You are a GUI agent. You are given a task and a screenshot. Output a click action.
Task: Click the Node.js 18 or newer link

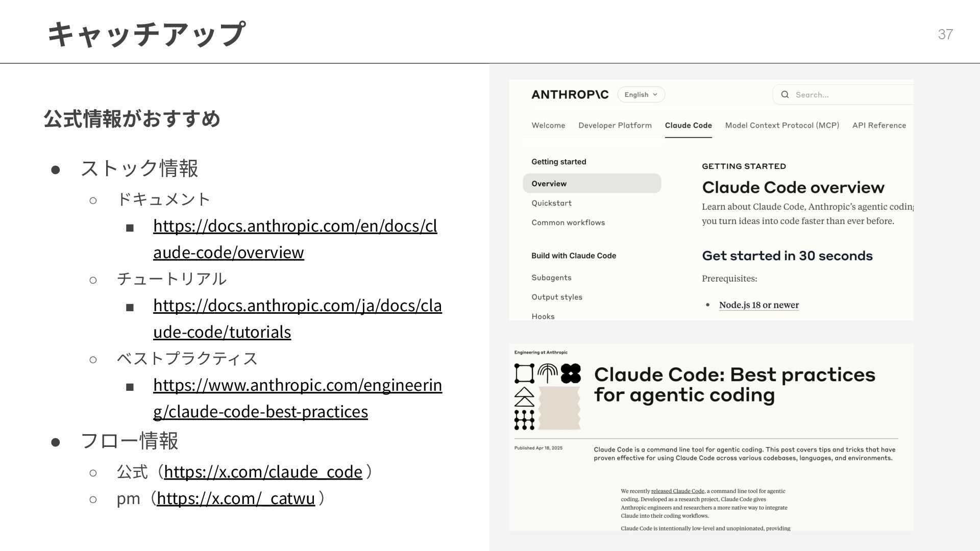click(x=759, y=305)
